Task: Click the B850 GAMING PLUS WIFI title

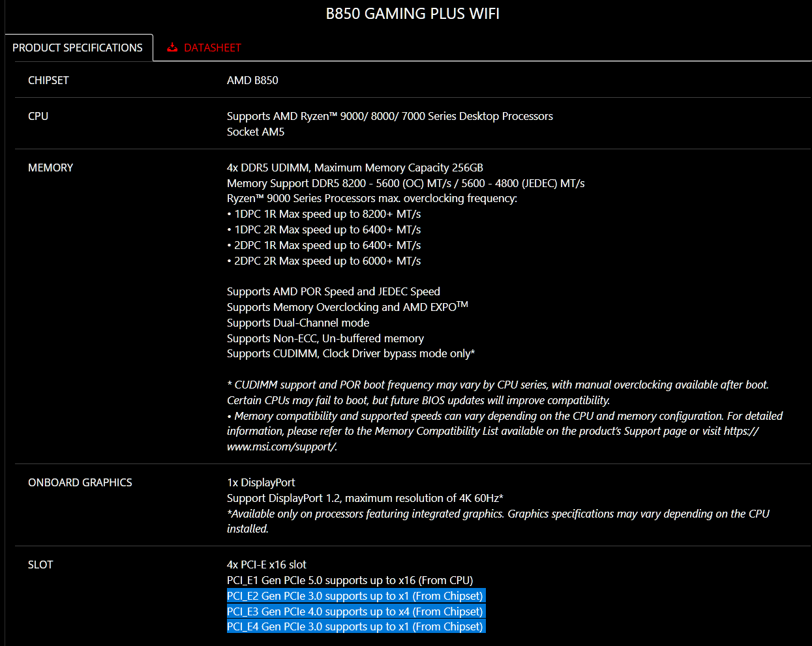Action: tap(413, 14)
